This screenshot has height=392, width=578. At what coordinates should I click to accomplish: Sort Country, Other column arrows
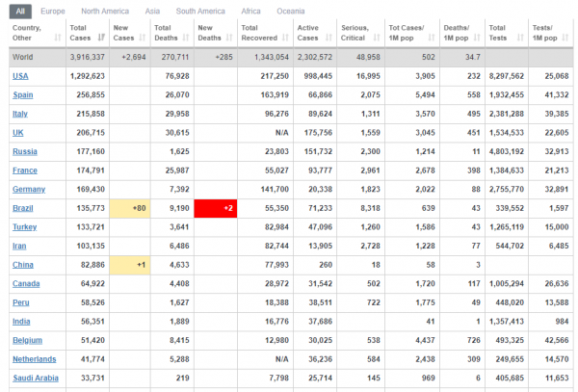coord(58,38)
